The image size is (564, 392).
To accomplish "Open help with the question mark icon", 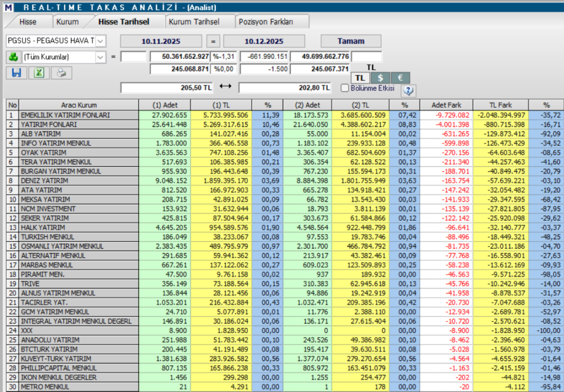I will (x=408, y=90).
